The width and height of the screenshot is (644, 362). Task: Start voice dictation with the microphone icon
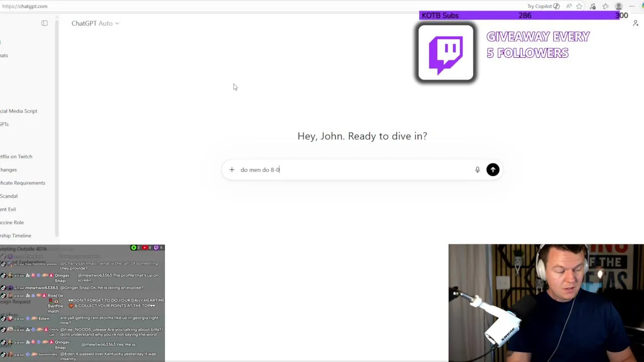click(477, 170)
